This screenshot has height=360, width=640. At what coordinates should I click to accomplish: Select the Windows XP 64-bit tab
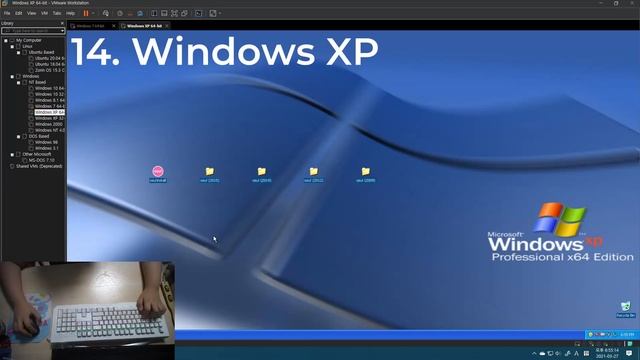click(144, 26)
